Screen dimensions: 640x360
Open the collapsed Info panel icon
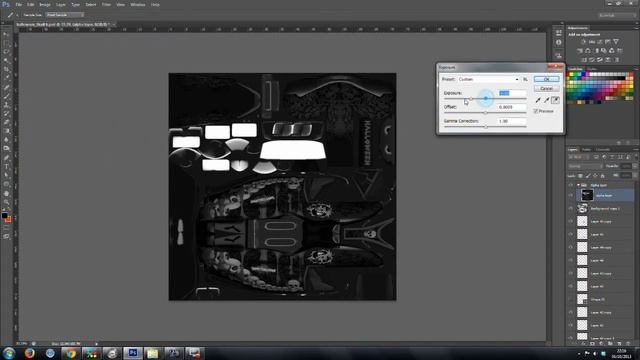(558, 42)
